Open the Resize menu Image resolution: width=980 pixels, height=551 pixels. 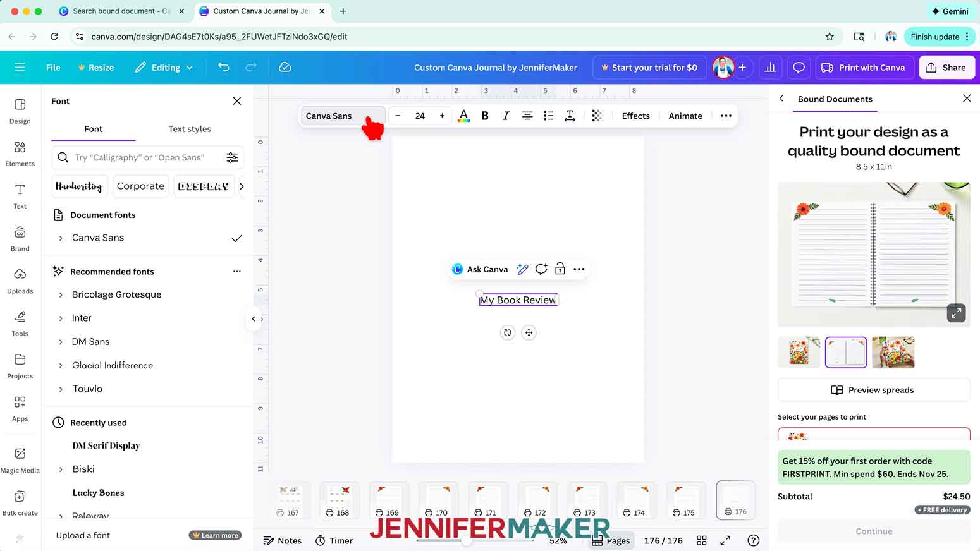point(95,67)
